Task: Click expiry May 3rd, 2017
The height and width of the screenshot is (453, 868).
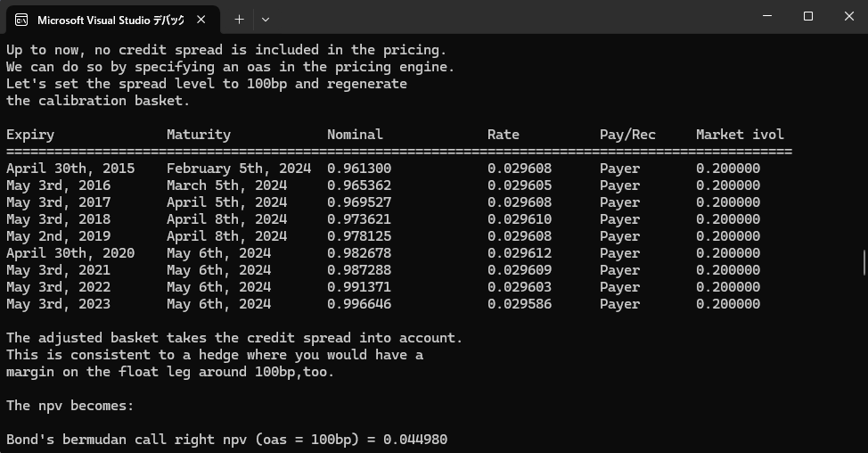Action: point(58,202)
